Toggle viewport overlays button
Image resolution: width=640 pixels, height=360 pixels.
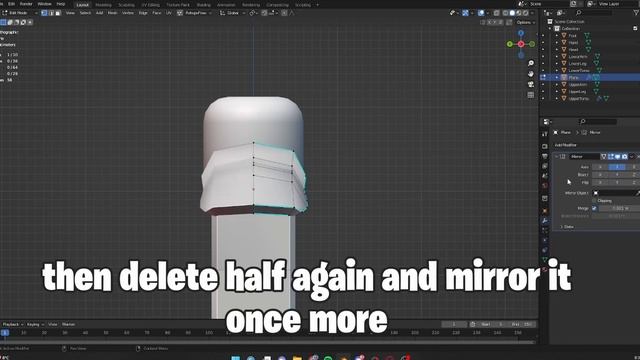[481, 13]
